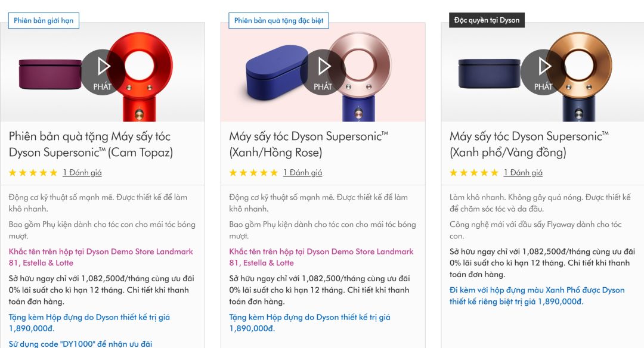Play the Cam Topaz hair dryer video
The height and width of the screenshot is (348, 644).
click(103, 72)
